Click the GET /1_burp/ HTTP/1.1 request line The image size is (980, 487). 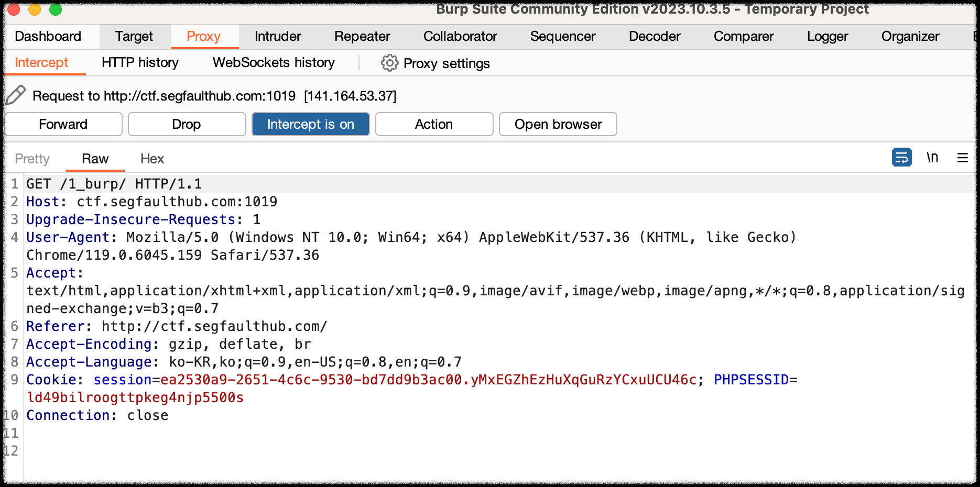[114, 184]
